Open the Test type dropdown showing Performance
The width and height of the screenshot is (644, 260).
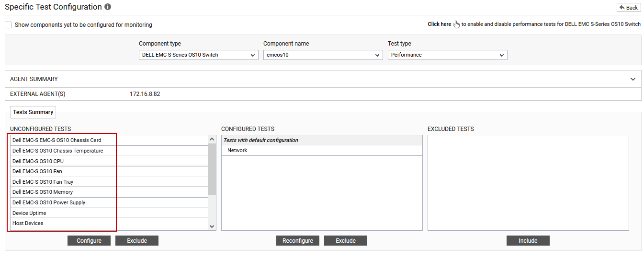point(448,55)
